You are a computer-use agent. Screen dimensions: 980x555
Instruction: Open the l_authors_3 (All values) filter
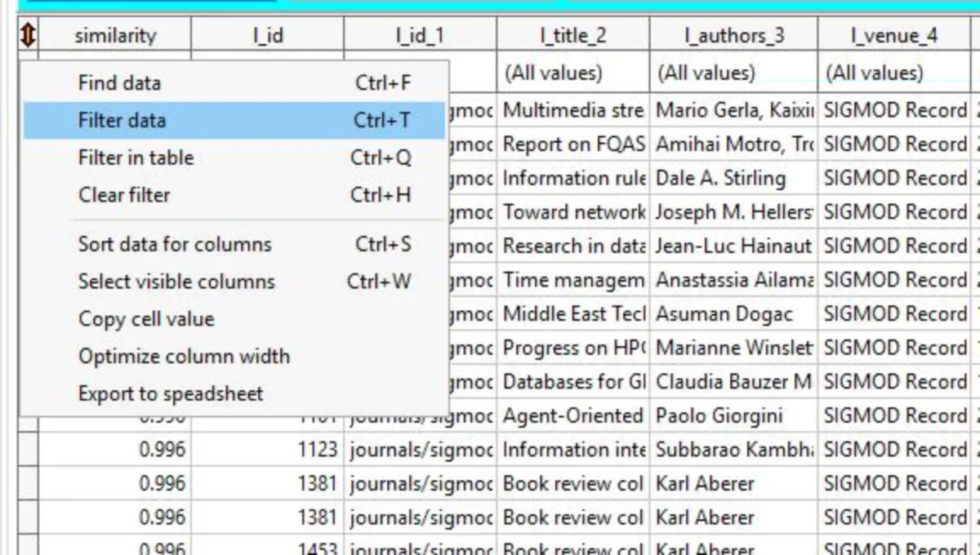[x=734, y=73]
